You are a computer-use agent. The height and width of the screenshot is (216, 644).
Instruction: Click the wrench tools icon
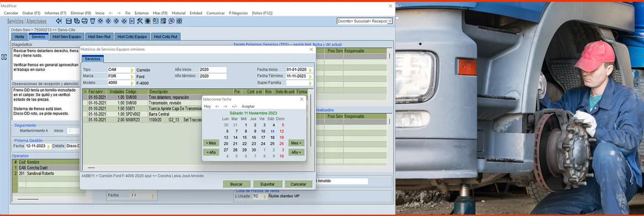click(140, 21)
